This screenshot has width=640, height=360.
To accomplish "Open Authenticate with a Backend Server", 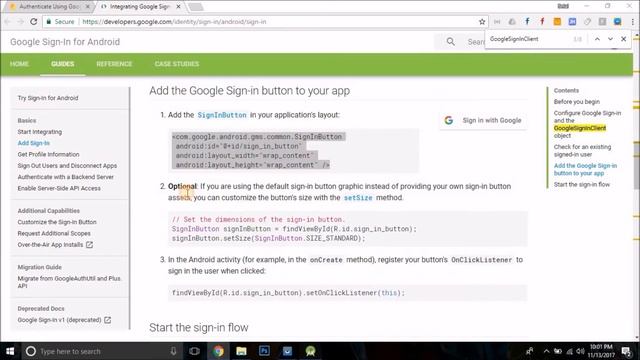I will tap(65, 177).
